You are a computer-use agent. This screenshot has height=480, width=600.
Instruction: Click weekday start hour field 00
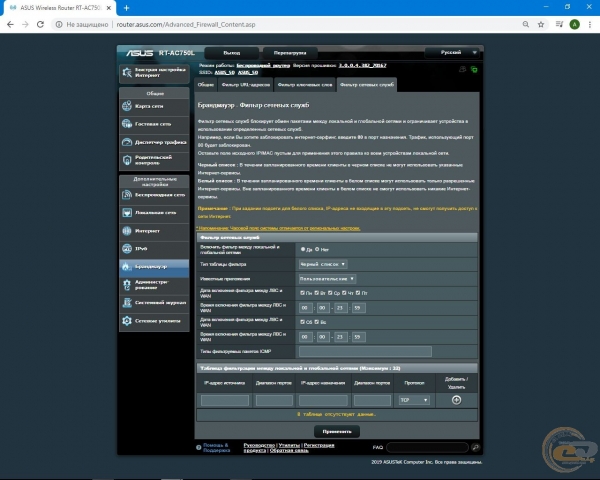(x=305, y=308)
